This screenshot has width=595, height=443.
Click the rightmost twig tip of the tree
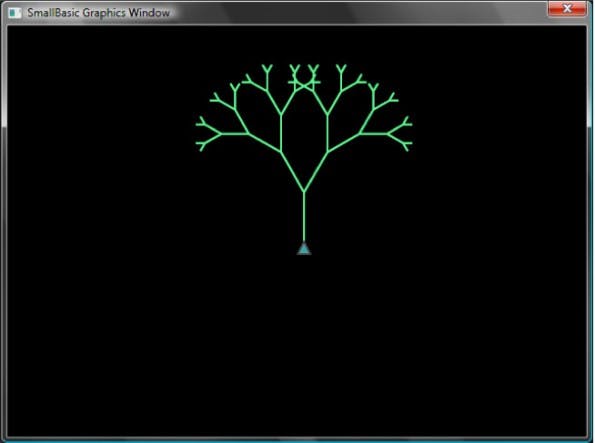[410, 124]
